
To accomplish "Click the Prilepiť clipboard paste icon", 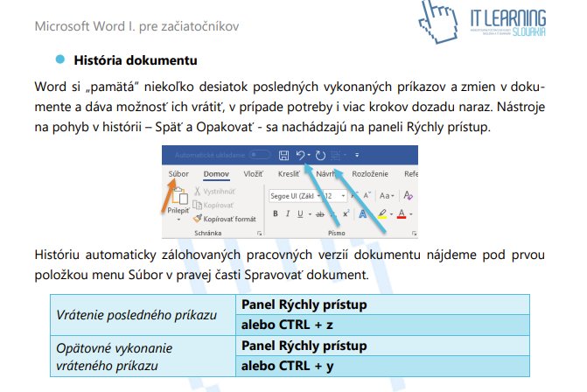I will 179,199.
